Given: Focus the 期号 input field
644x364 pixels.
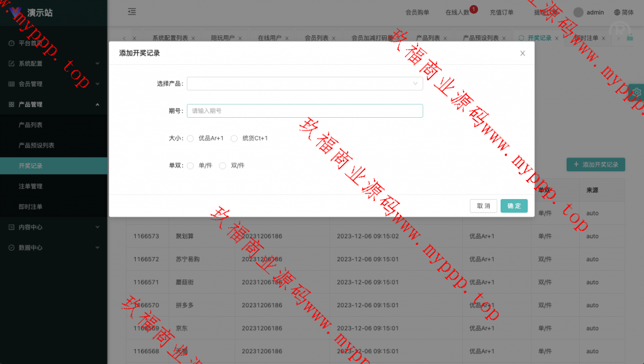Looking at the screenshot, I should pos(304,111).
